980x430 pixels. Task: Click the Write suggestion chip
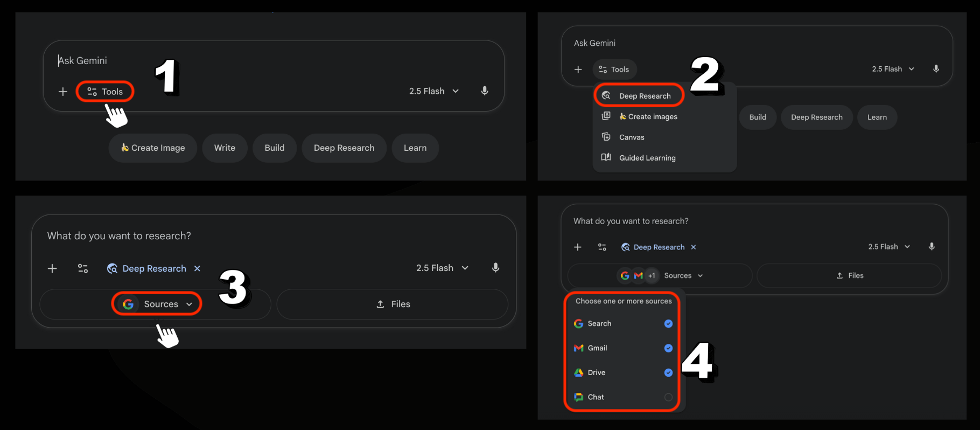point(225,148)
